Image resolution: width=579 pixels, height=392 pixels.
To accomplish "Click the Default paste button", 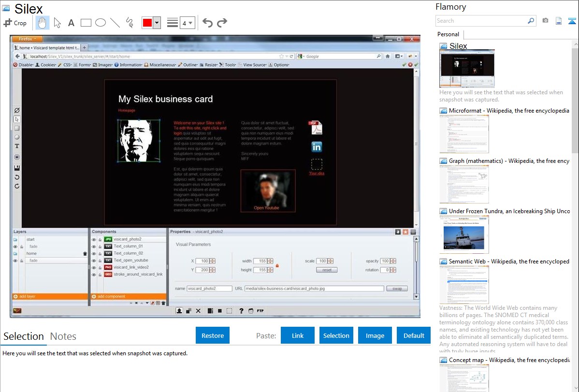I will point(414,335).
